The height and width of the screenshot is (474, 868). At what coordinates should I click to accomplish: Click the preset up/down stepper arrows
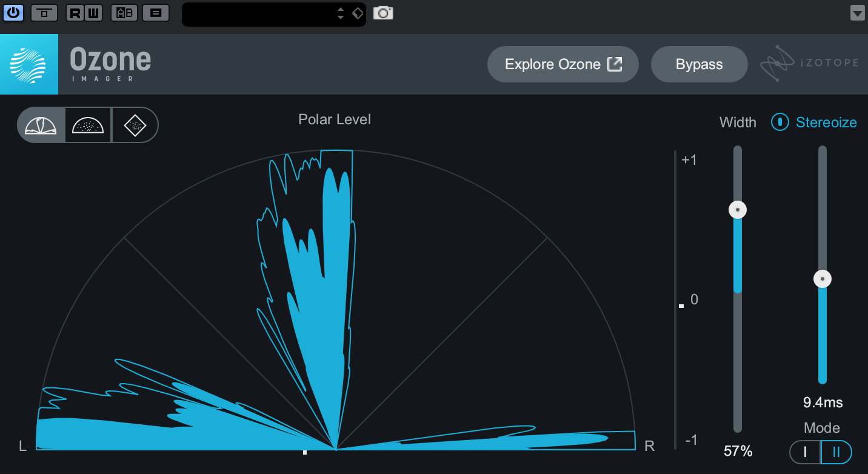(x=341, y=13)
